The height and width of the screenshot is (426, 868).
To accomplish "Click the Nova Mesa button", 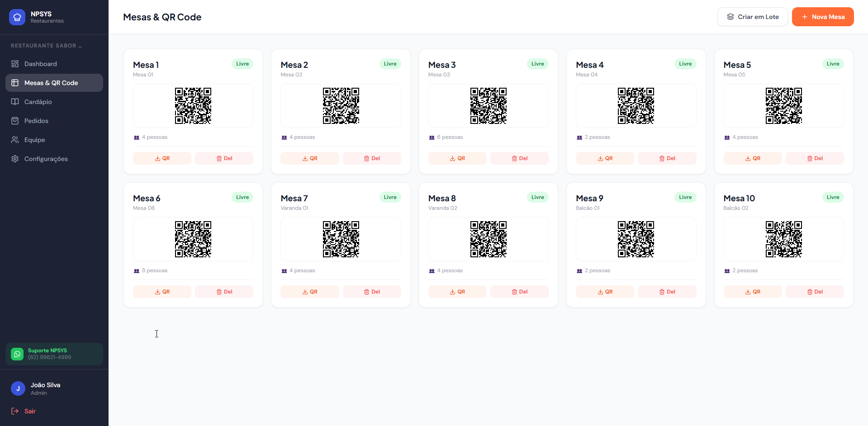I will coord(823,17).
